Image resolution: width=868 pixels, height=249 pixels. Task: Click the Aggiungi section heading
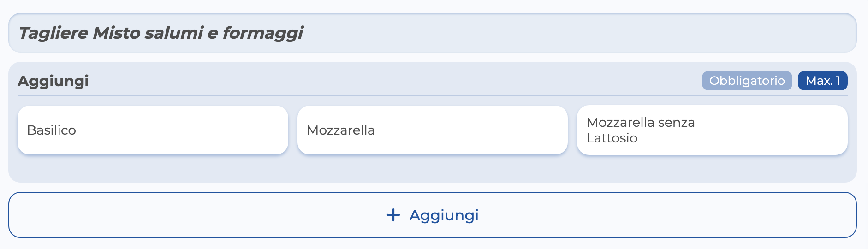pos(53,81)
